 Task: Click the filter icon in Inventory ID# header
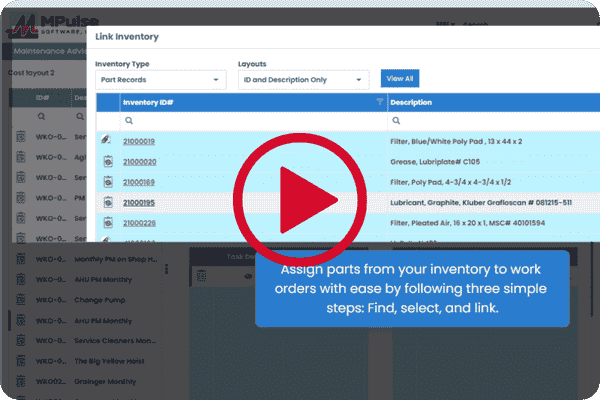pos(379,102)
